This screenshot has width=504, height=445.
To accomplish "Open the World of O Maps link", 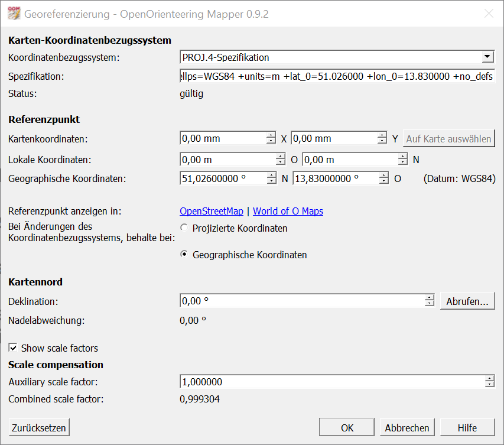I will pyautogui.click(x=288, y=211).
